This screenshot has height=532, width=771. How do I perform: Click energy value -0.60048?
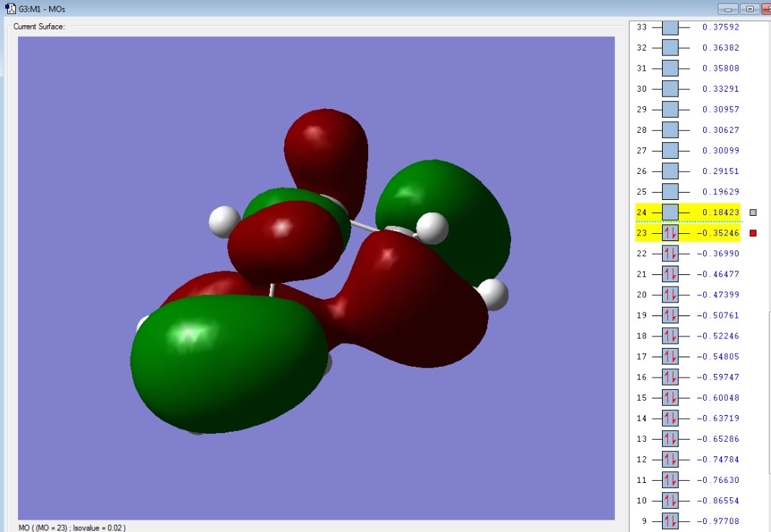[x=718, y=398]
